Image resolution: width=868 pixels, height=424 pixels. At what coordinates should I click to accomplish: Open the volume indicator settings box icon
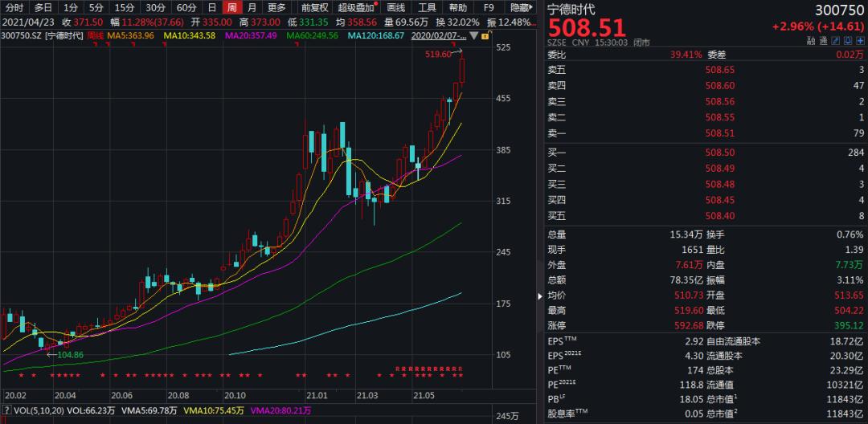(x=6, y=410)
